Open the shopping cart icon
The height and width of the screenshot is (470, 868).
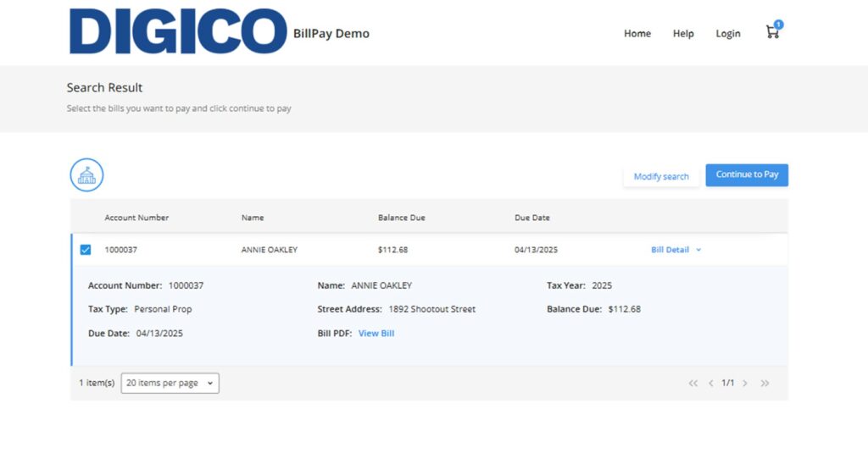click(773, 31)
